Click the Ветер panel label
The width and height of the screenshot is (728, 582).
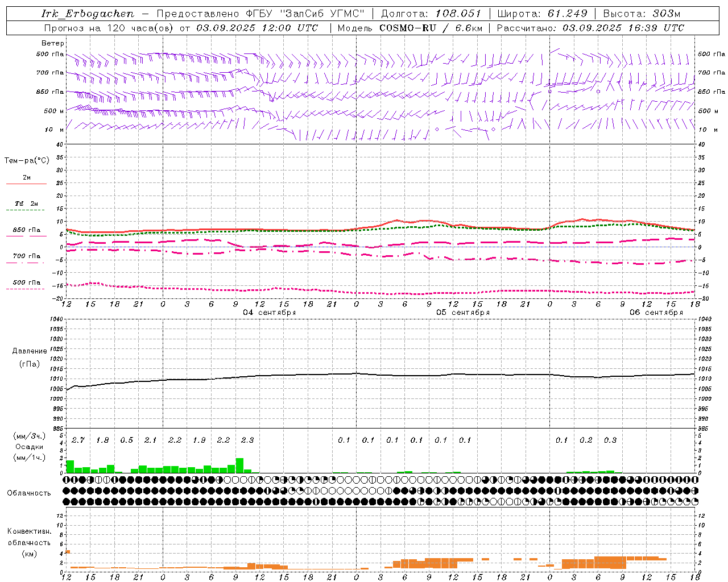click(52, 43)
